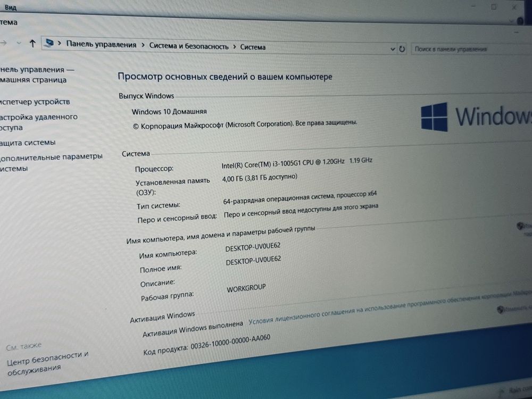Open Дополнительные параметры системы
This screenshot has width=532, height=399.
pos(51,162)
